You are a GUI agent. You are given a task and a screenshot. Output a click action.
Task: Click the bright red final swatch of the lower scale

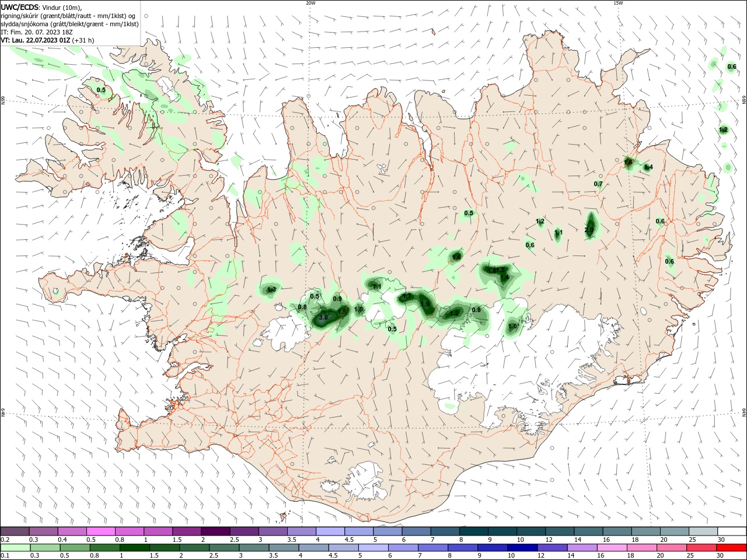click(731, 548)
